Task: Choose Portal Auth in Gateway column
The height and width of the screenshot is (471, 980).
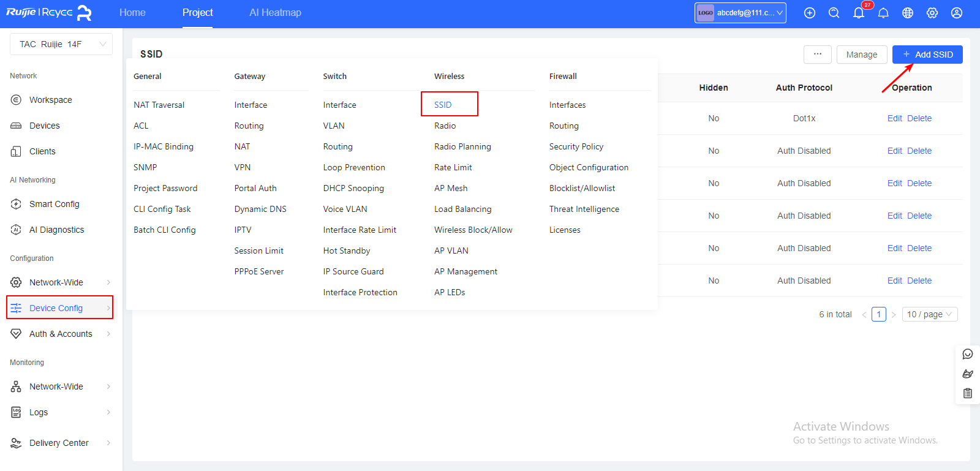Action: pos(255,188)
